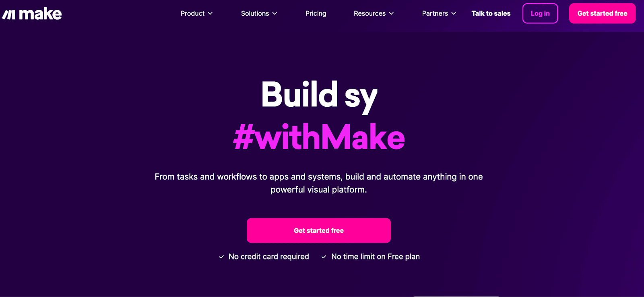Expand the Solutions dropdown chevron

pos(275,13)
